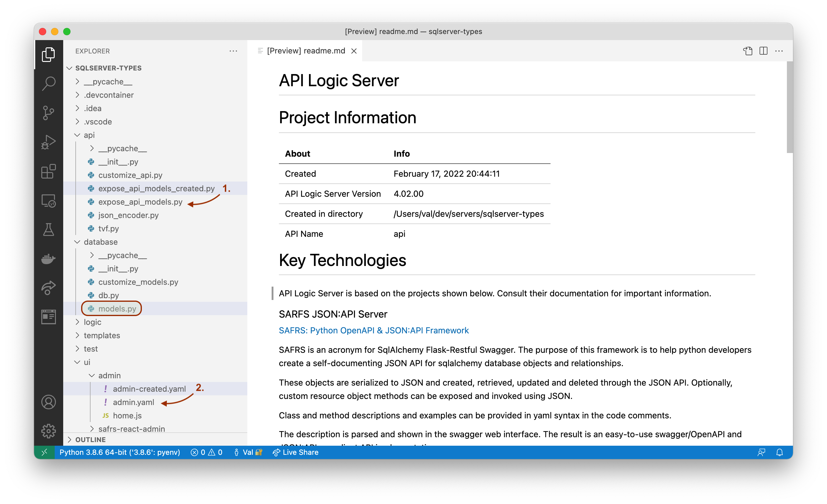Collapse the ui folder
Screen dimensions: 827x504
pos(155,362)
